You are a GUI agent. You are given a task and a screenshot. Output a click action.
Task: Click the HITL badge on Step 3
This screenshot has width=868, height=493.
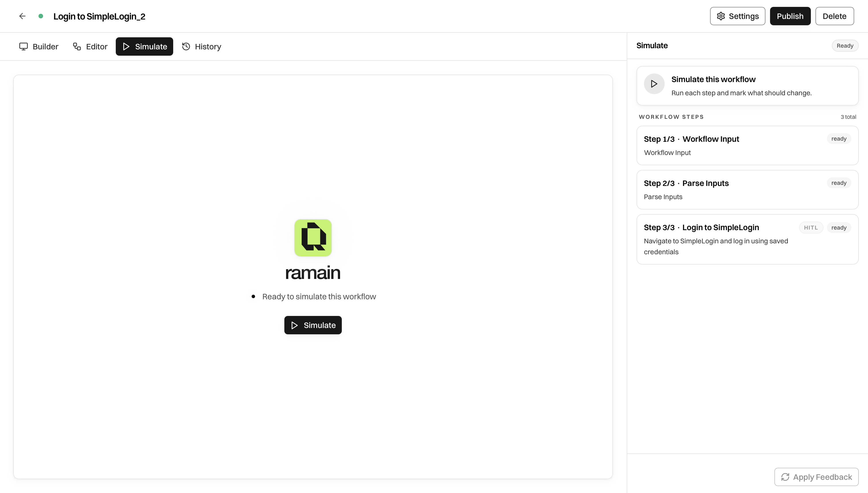pos(811,228)
